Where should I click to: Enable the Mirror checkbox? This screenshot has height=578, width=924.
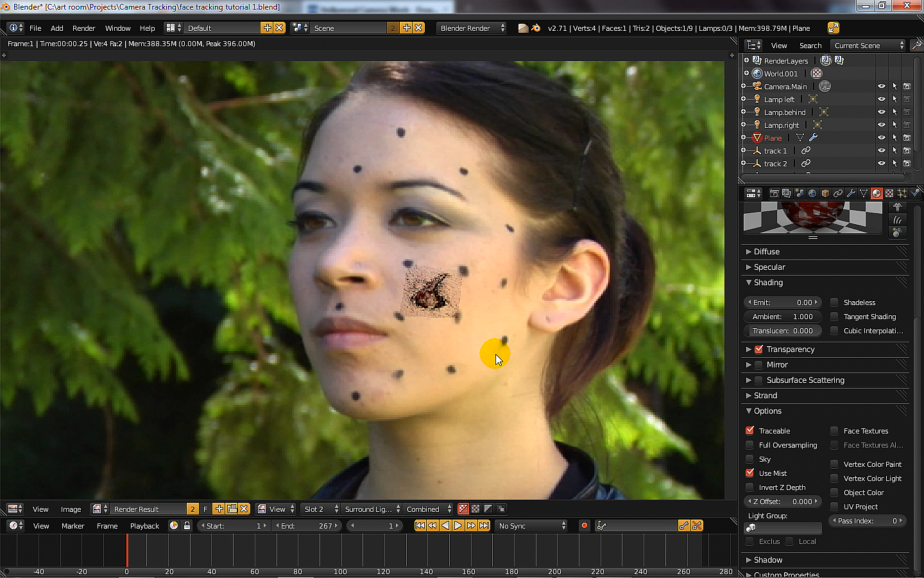coord(758,364)
